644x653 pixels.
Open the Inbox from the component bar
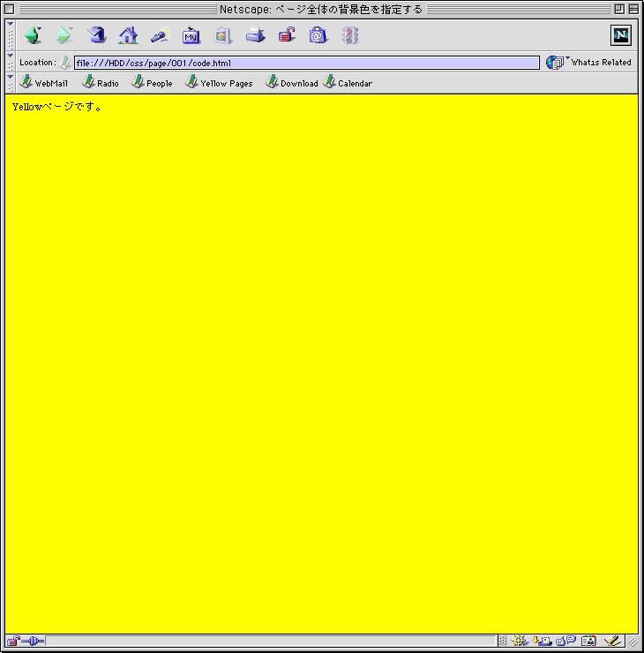click(542, 641)
